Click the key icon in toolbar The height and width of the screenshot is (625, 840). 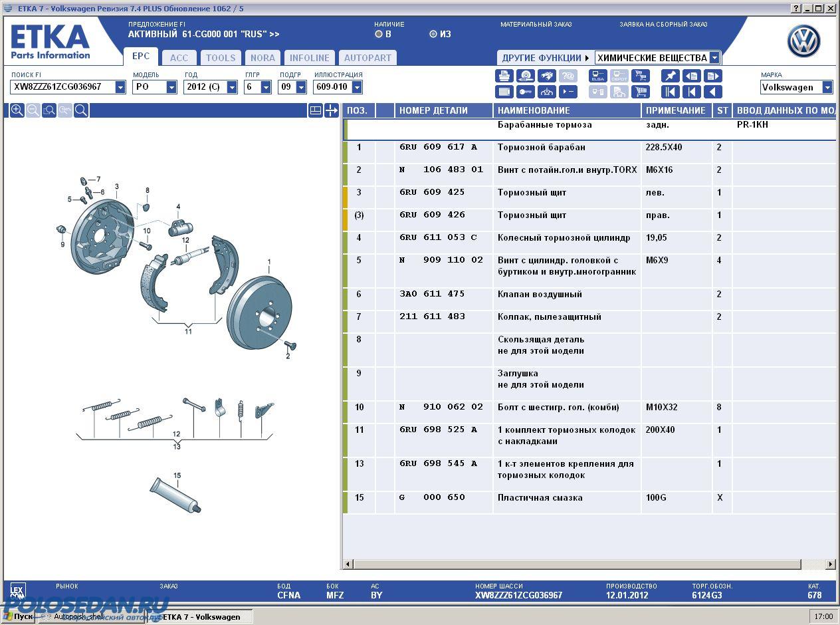[x=526, y=92]
